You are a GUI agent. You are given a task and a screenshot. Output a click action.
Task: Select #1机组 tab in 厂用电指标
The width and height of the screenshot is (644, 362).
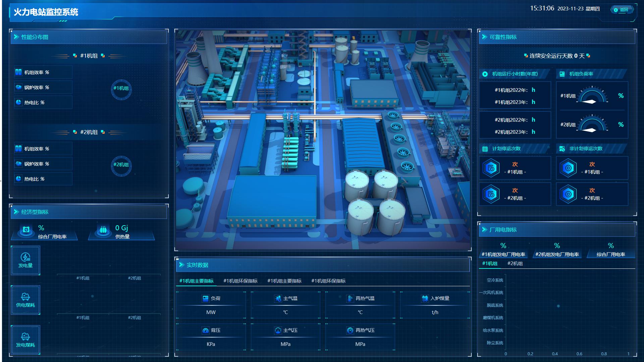tap(490, 263)
